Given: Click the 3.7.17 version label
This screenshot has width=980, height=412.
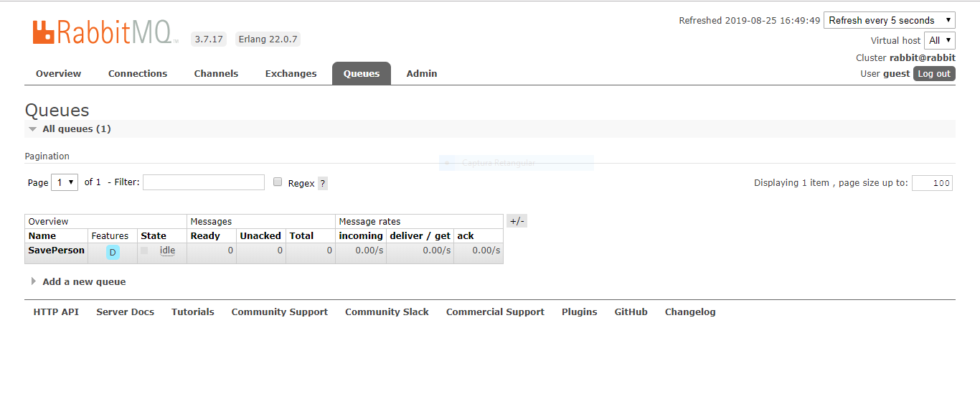Looking at the screenshot, I should (x=209, y=39).
